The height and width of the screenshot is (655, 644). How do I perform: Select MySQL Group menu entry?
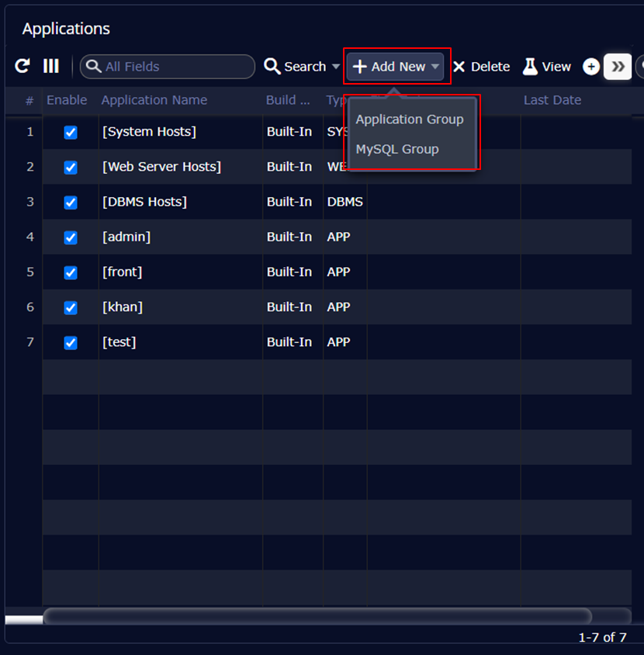pyautogui.click(x=397, y=149)
